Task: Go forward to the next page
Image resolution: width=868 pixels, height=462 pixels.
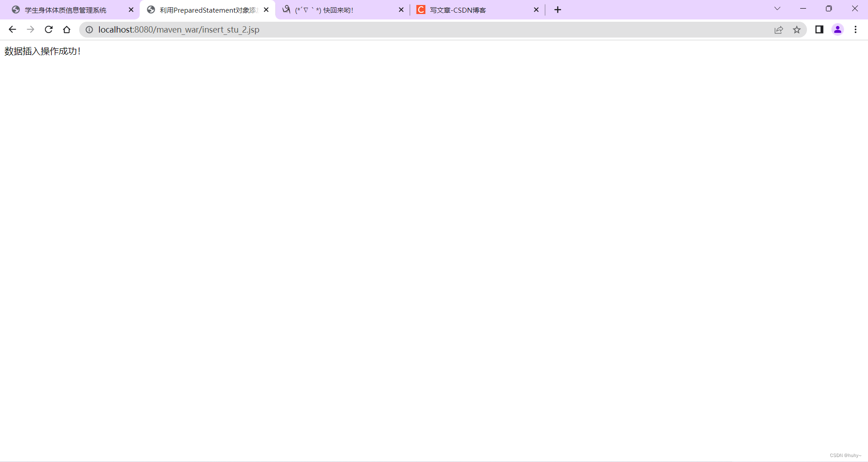Action: (30, 29)
